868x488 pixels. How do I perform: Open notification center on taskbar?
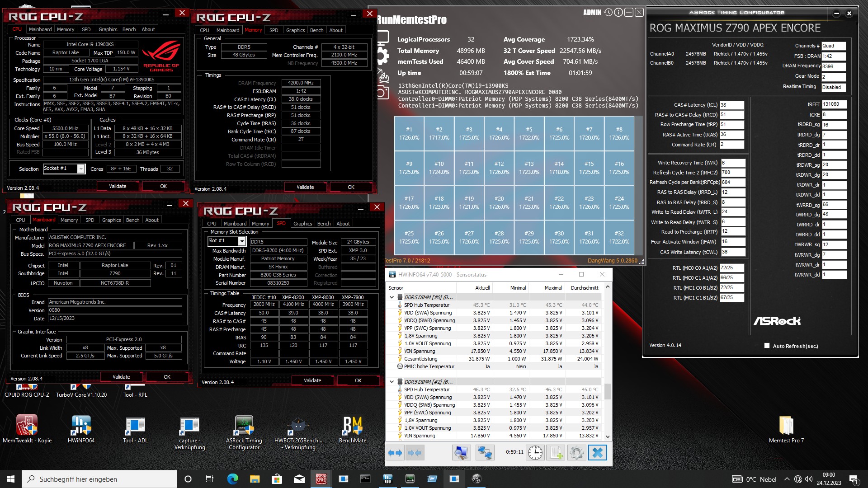[x=854, y=479]
